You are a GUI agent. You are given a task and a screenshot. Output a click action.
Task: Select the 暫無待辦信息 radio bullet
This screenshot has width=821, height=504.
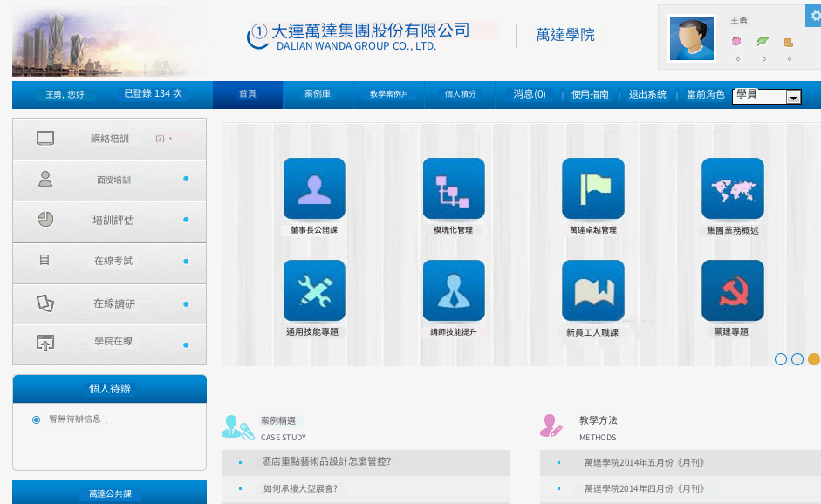tap(36, 419)
